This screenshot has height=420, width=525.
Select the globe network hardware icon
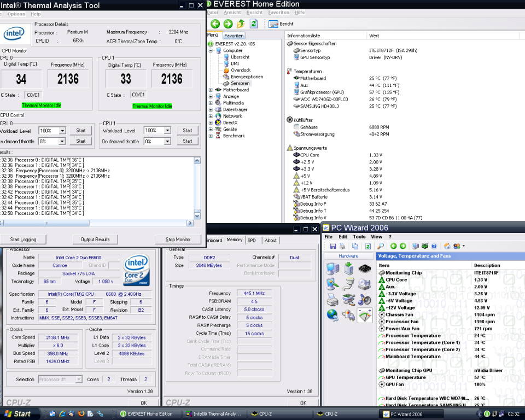click(x=332, y=314)
